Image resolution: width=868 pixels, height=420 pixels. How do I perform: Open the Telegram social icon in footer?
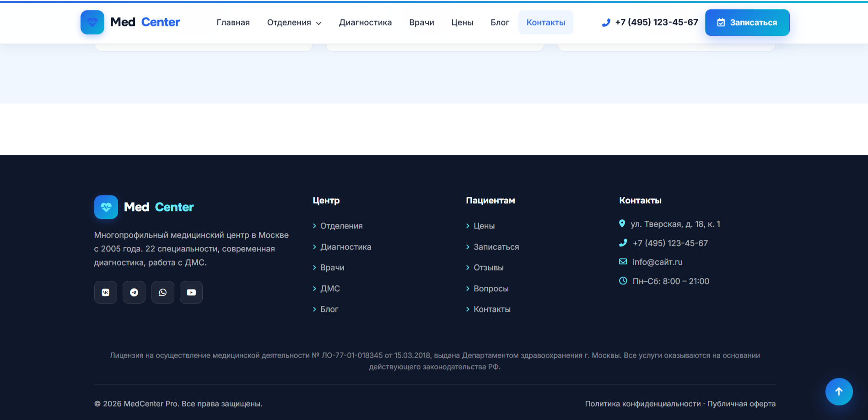pyautogui.click(x=134, y=292)
